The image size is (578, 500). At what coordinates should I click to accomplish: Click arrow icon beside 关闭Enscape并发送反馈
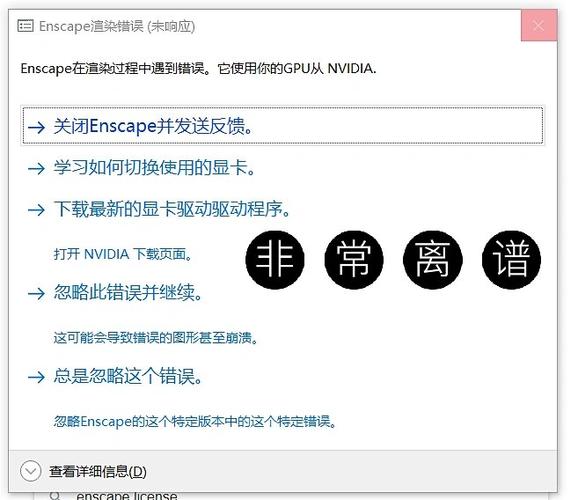[x=36, y=128]
